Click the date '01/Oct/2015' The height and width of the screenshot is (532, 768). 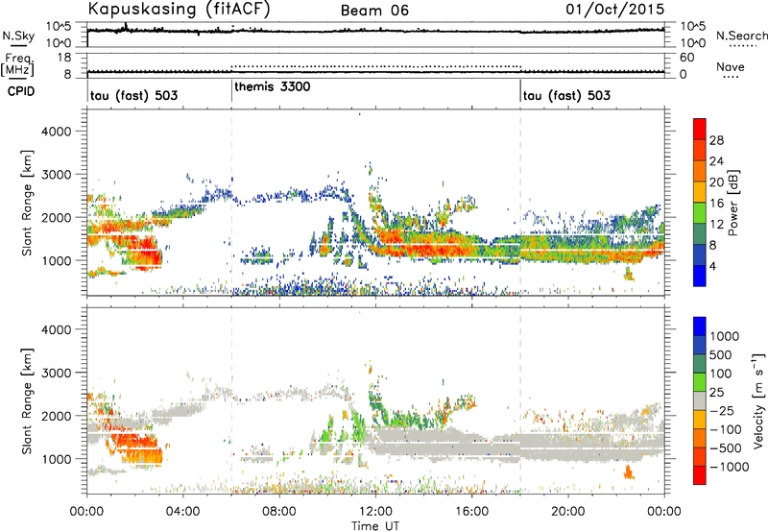615,10
